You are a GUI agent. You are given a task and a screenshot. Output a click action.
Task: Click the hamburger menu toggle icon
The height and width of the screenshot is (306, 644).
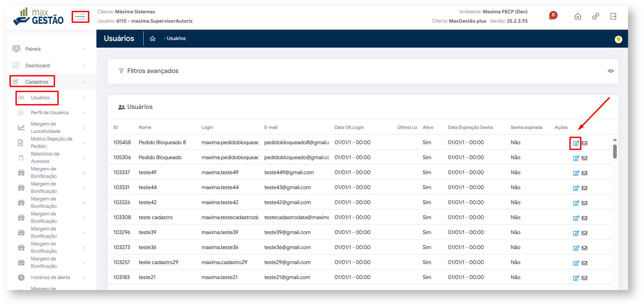point(80,17)
